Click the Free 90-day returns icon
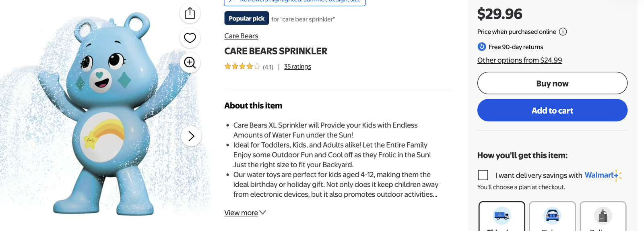 482,47
